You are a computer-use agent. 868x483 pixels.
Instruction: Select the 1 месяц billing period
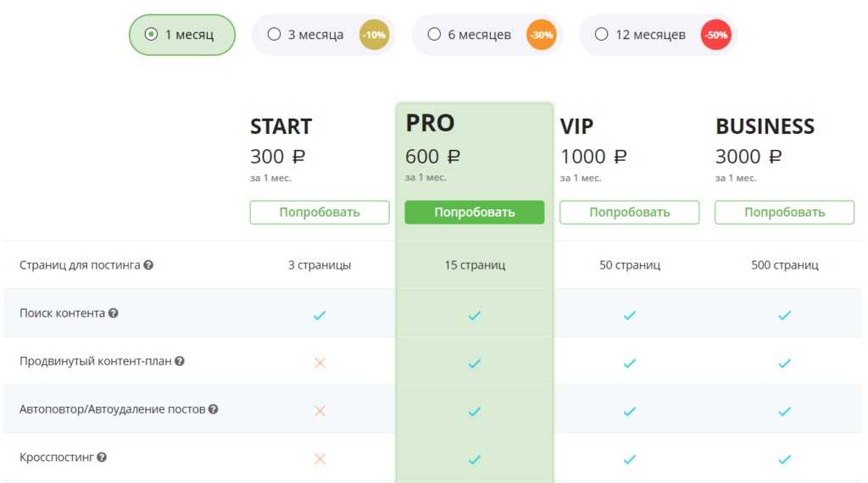tap(181, 35)
